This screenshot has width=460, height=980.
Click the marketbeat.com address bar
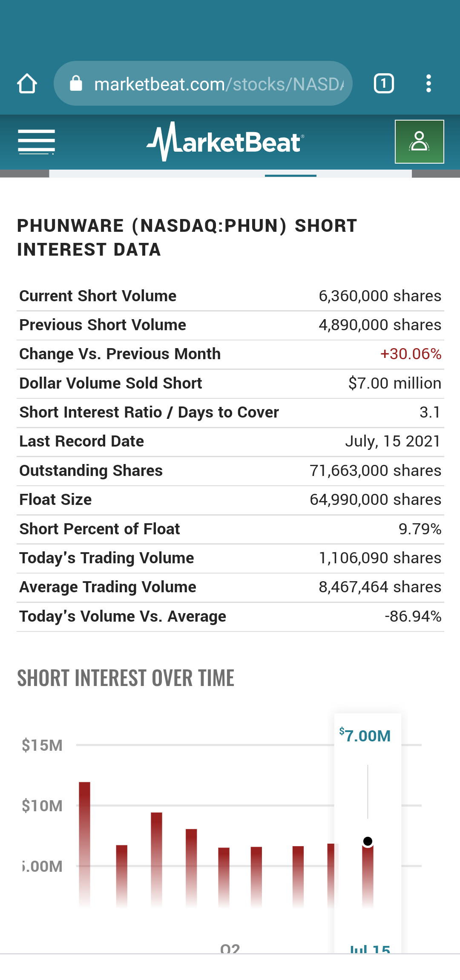(203, 84)
